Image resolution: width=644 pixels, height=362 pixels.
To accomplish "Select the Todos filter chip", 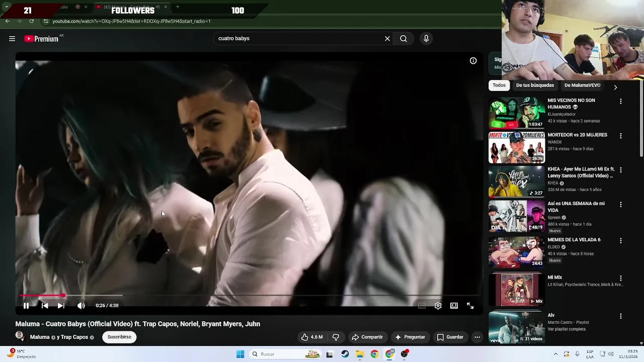I will point(499,85).
